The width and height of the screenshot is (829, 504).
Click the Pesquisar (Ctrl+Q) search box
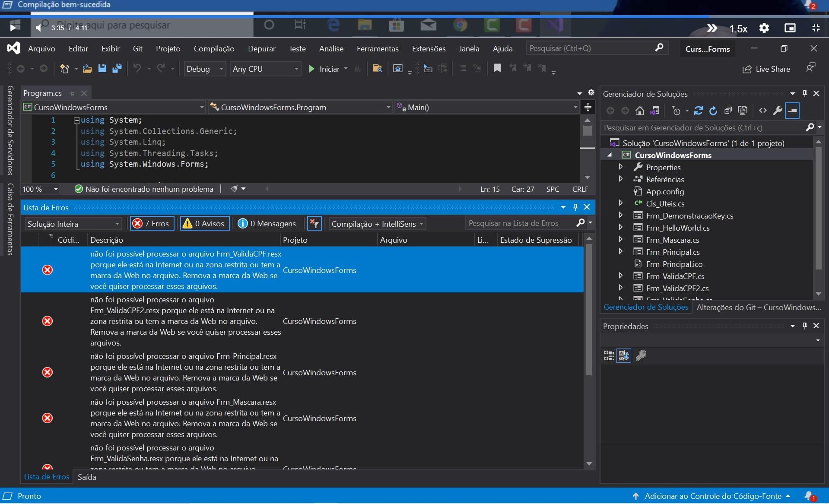click(597, 48)
